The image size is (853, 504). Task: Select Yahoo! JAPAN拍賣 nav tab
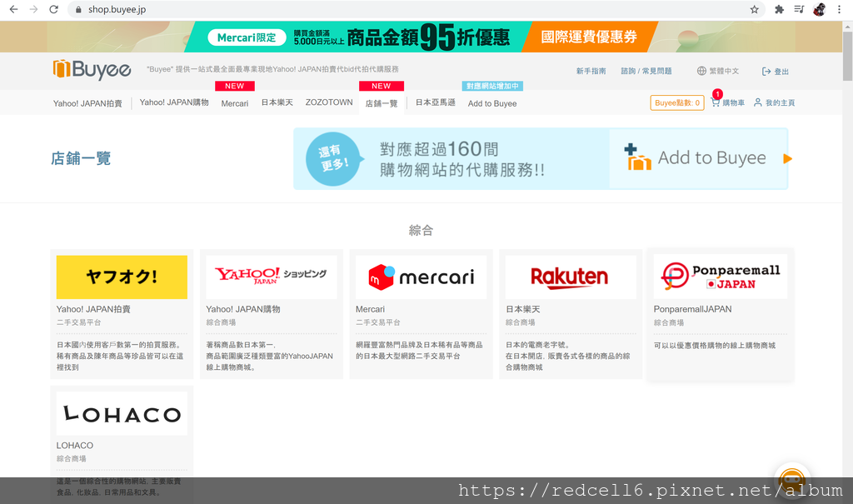pos(87,103)
